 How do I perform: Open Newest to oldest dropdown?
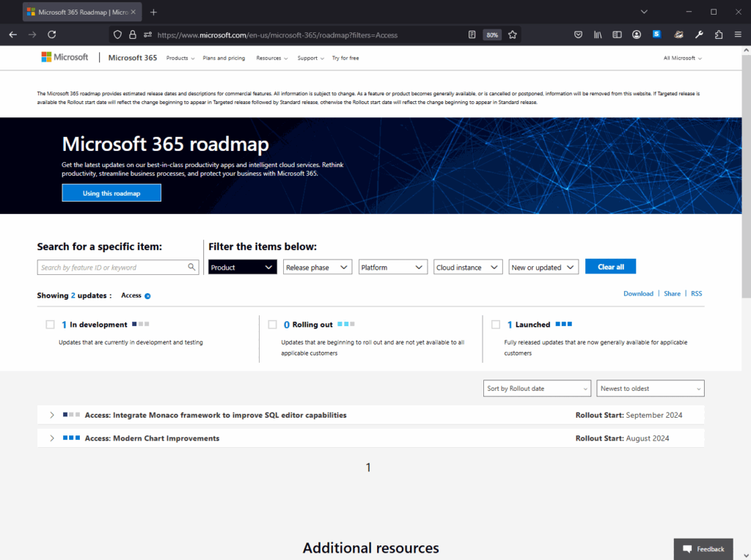651,388
